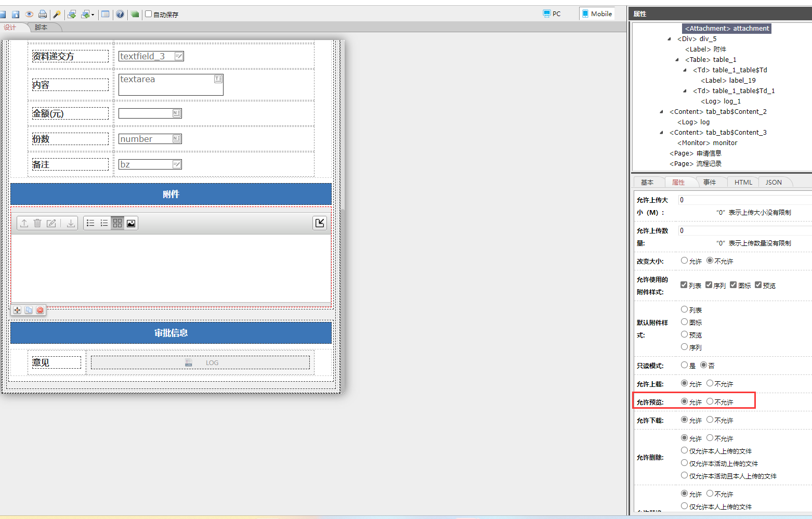Click the eye preview icon
Screen dimensions: 812x519
(29, 15)
